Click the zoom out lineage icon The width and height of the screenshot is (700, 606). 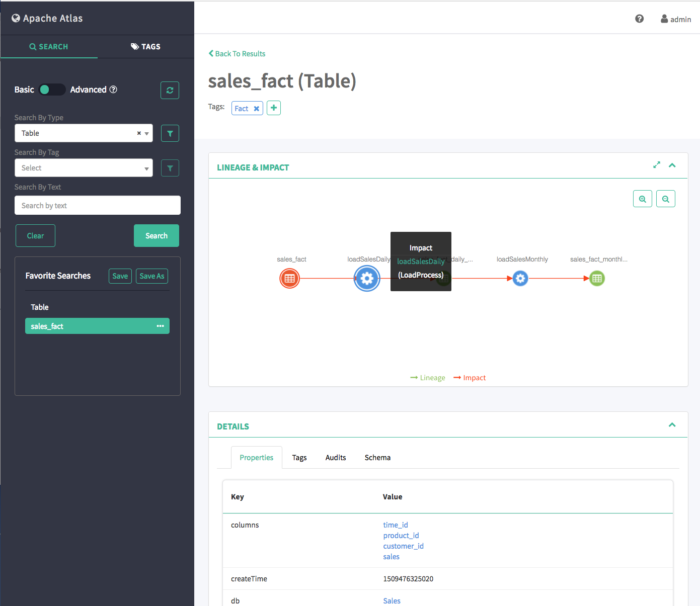(x=665, y=199)
